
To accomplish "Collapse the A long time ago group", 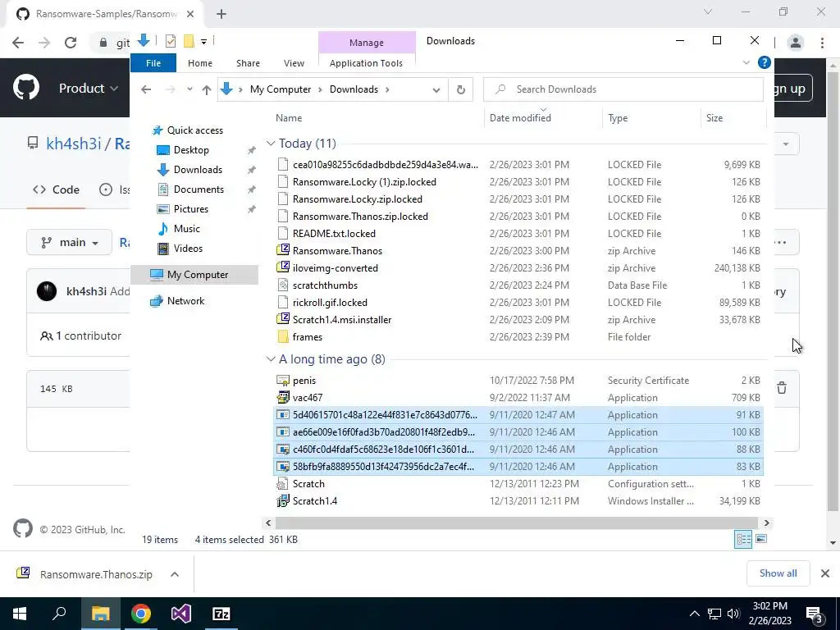I will pos(271,359).
